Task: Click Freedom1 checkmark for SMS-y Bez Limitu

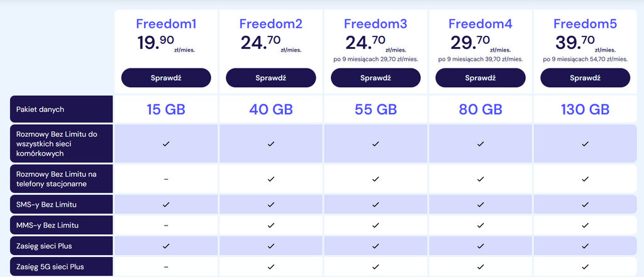Action: coord(166,204)
